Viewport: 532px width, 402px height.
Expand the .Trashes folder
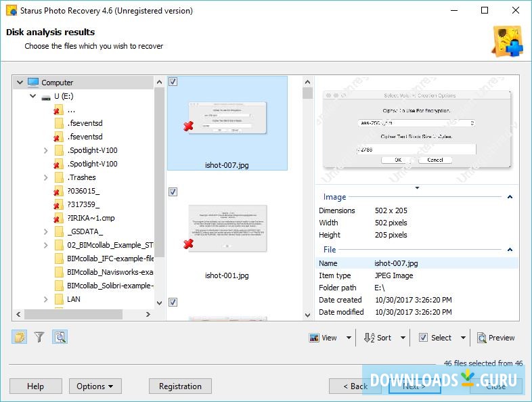pos(46,177)
